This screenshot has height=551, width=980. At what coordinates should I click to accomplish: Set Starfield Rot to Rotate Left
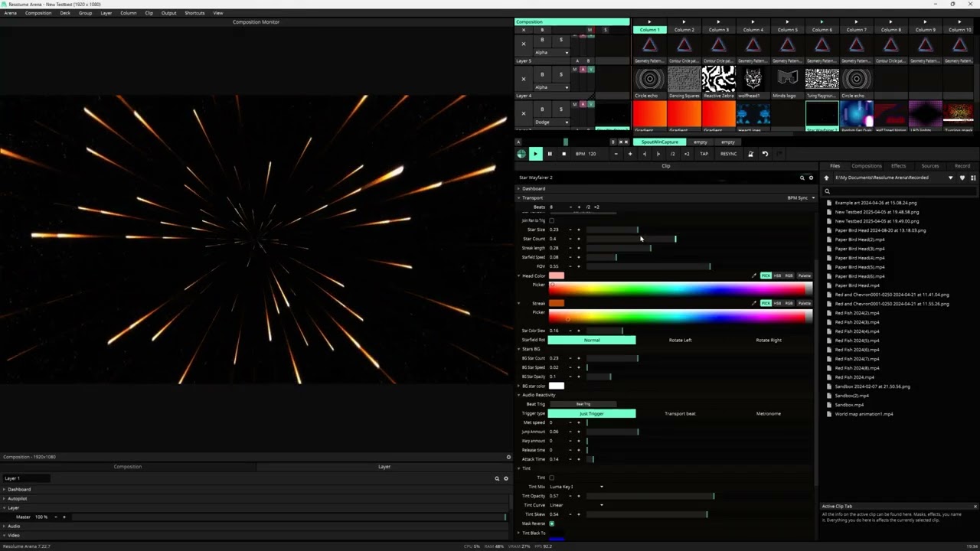pyautogui.click(x=680, y=340)
